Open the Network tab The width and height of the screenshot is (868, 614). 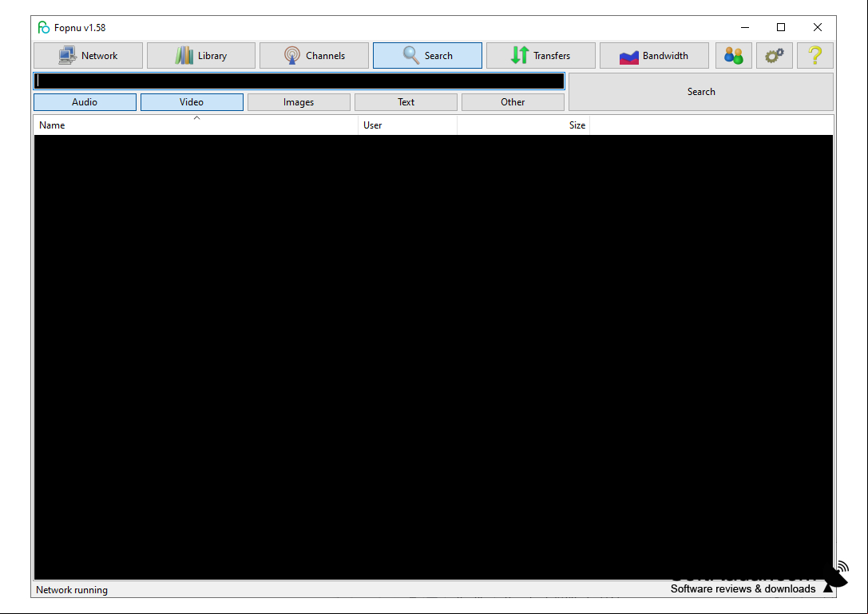[88, 55]
